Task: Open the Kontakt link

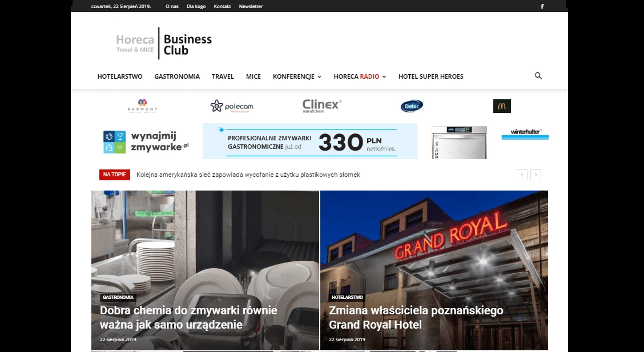Action: (x=222, y=6)
